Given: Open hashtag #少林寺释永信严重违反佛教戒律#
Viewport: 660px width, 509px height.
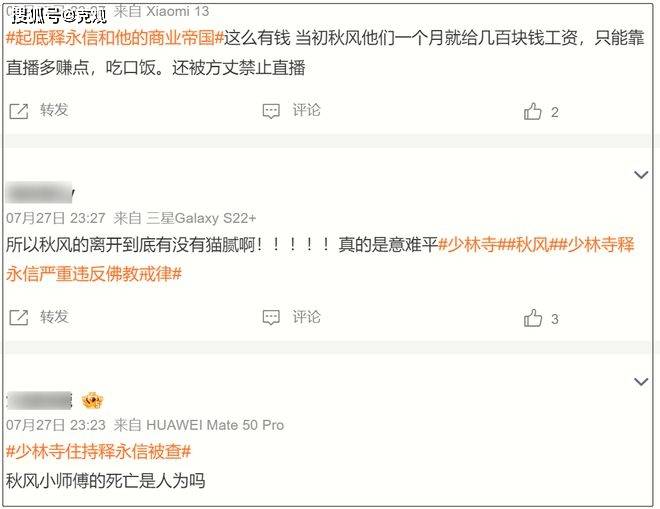Looking at the screenshot, I should pyautogui.click(x=320, y=259).
